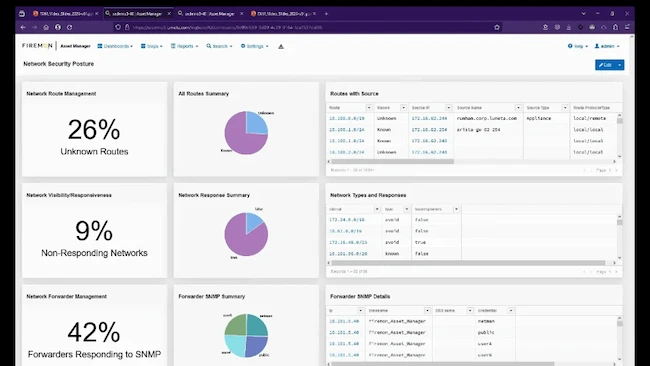Open the Source Name column filter dropdown
This screenshot has height=366, width=650.
tap(518, 108)
